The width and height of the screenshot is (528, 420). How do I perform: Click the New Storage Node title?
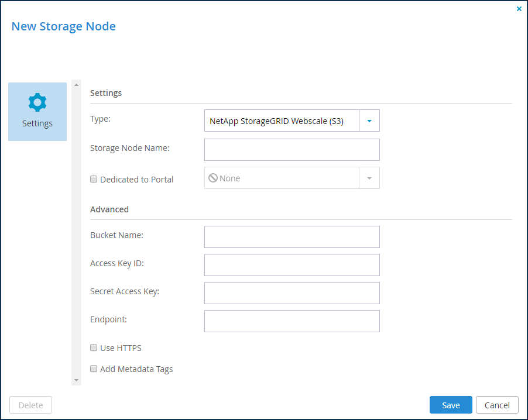64,26
